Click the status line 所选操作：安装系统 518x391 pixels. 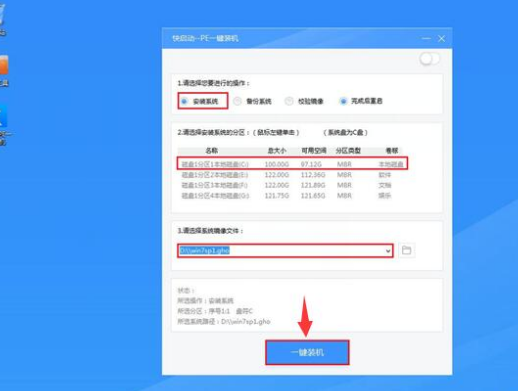coord(205,301)
